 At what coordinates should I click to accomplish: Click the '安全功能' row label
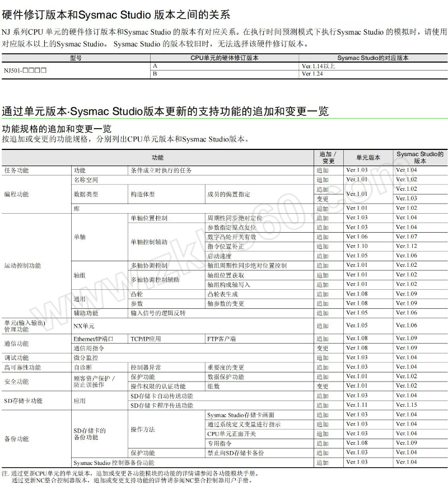tap(17, 382)
